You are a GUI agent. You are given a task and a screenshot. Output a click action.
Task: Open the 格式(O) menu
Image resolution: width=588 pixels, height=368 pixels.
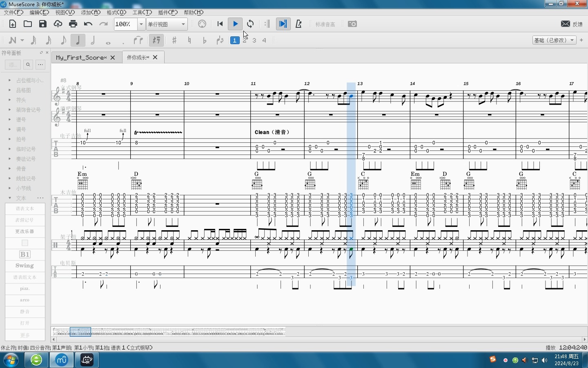tap(116, 12)
